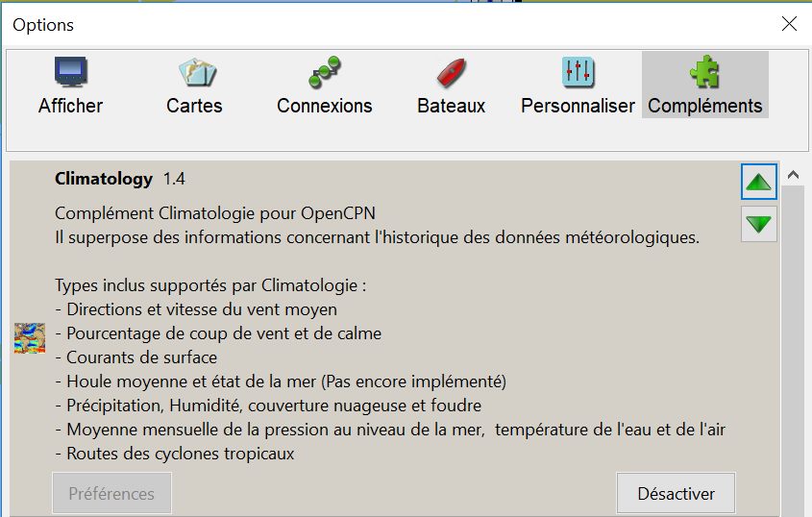Open the Personnaliser tab label
The image size is (812, 517).
pyautogui.click(x=578, y=106)
